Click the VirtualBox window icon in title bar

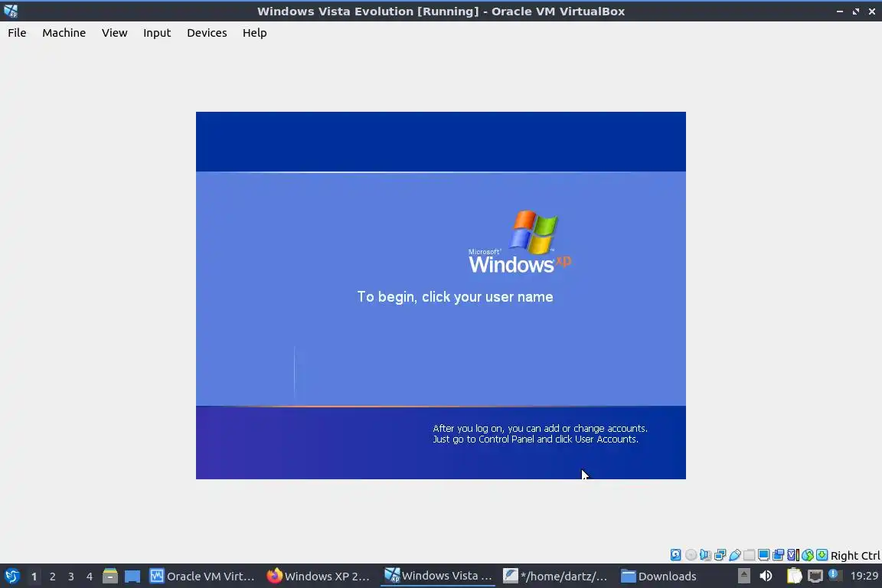[11, 11]
